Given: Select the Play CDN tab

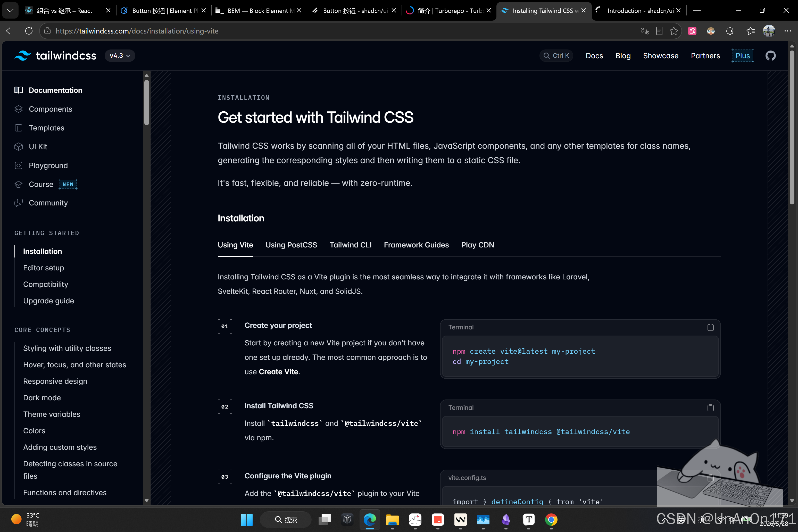Looking at the screenshot, I should click(477, 245).
